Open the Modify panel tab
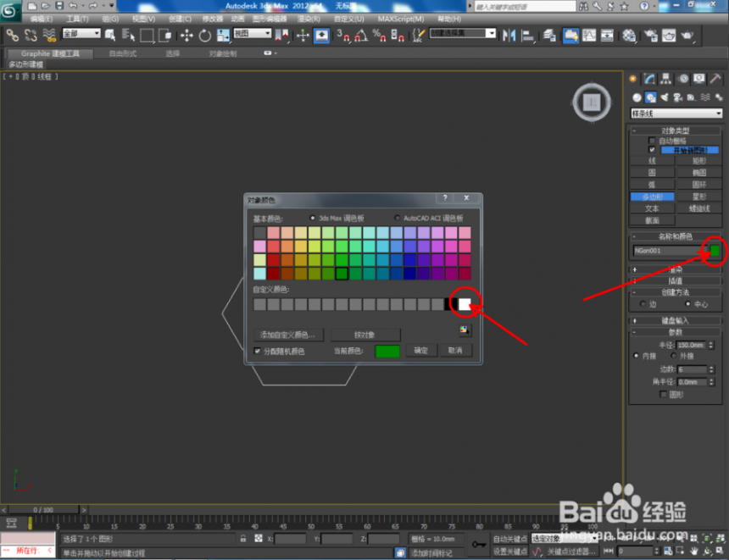Screen dimensions: 729x560 pyautogui.click(x=648, y=79)
